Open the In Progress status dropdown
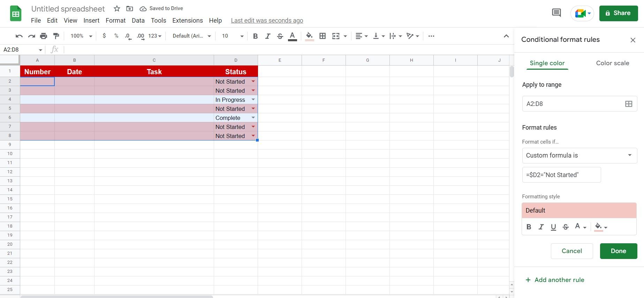 [253, 100]
